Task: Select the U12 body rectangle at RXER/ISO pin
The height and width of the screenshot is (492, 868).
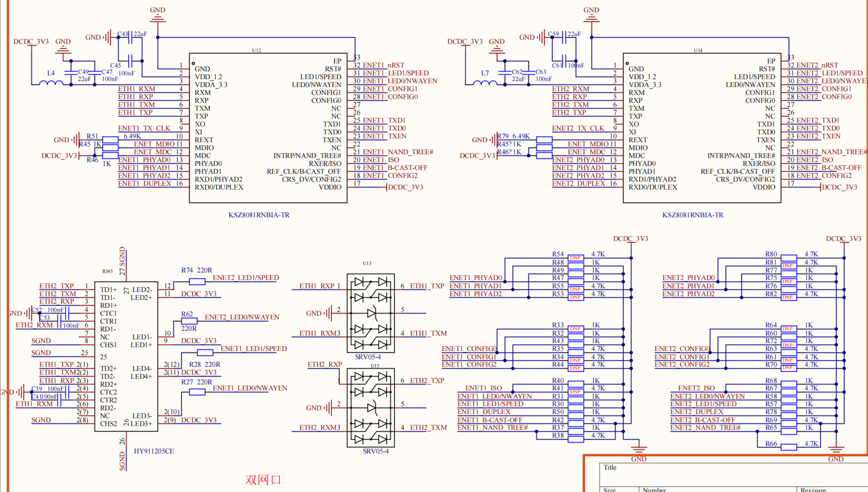Action: point(268,128)
